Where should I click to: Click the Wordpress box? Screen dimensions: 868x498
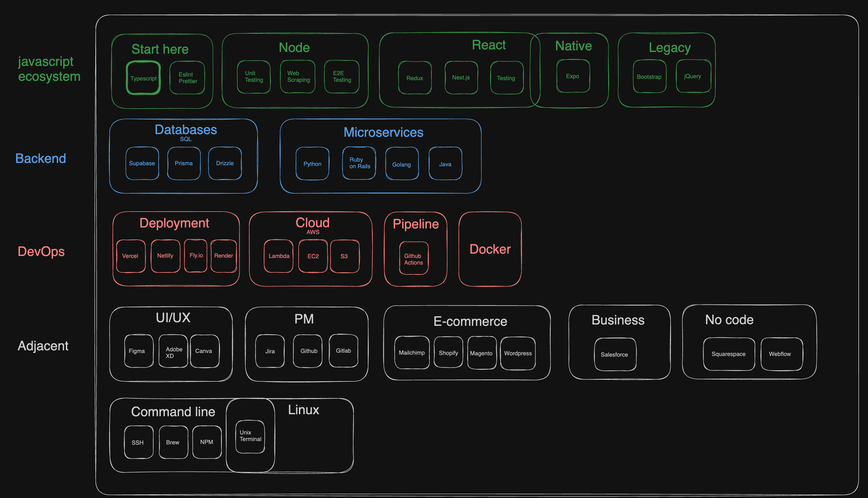point(518,353)
